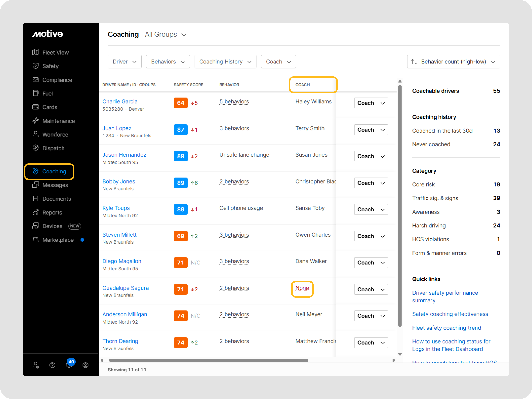Expand Coach options arrow for Charlie Garcia
Screen dimensions: 532x399
(382, 103)
